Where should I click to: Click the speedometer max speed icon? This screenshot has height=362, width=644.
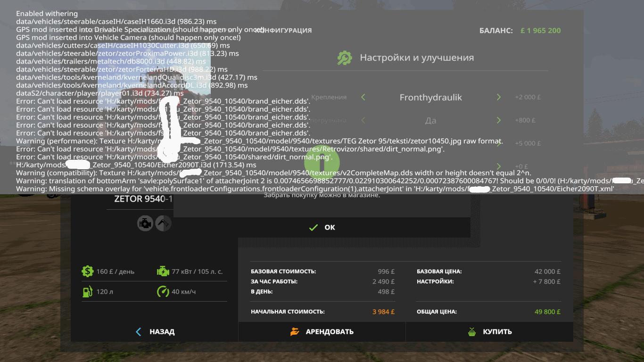pyautogui.click(x=163, y=292)
